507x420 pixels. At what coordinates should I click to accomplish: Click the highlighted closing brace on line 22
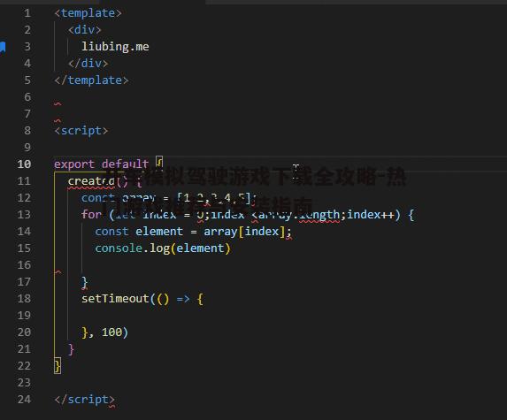point(58,366)
